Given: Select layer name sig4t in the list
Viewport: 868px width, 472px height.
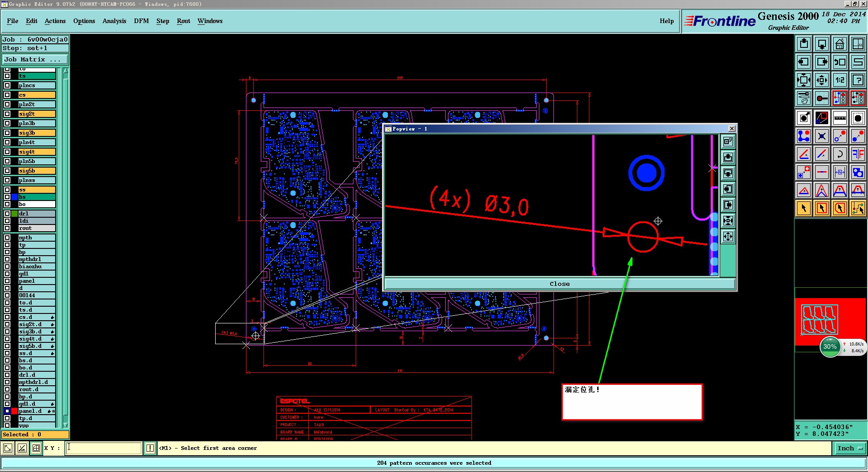Looking at the screenshot, I should tap(37, 152).
